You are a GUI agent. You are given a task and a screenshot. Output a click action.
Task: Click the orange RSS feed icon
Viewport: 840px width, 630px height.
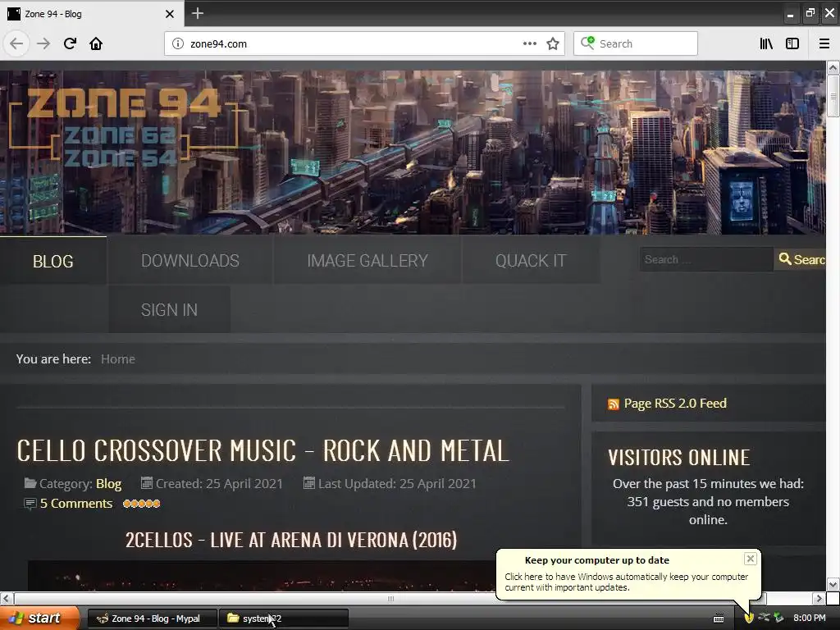[614, 404]
